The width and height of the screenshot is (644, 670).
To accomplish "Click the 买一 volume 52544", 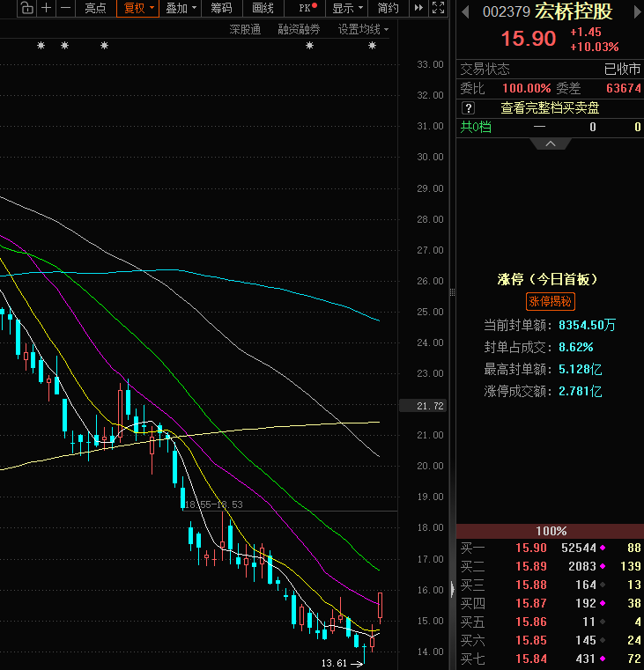I will coord(579,548).
